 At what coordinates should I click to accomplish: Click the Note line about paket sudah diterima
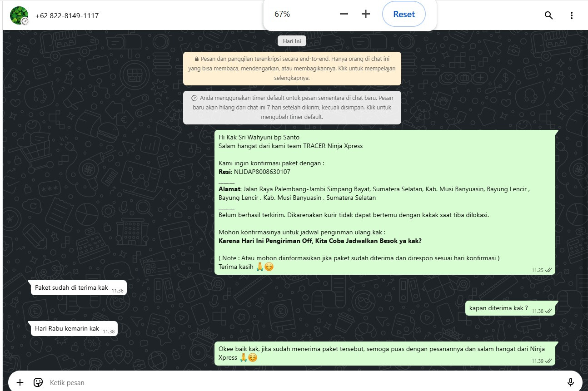click(359, 258)
